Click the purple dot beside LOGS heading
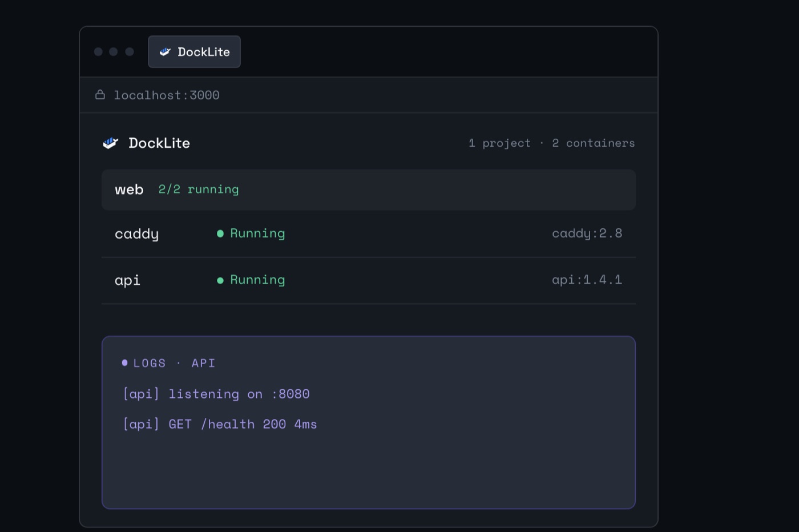Screen dimensions: 799x532 pyautogui.click(x=124, y=362)
